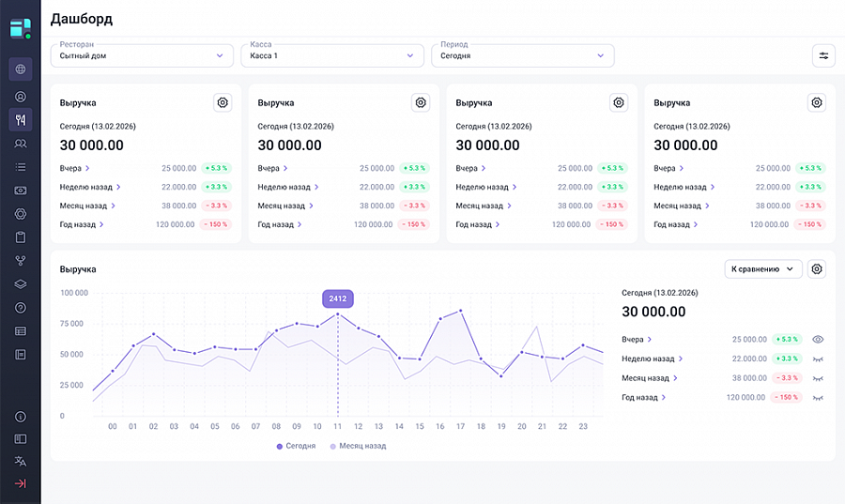Open the Период dropdown showing Сегодня
The width and height of the screenshot is (845, 504).
tap(523, 55)
